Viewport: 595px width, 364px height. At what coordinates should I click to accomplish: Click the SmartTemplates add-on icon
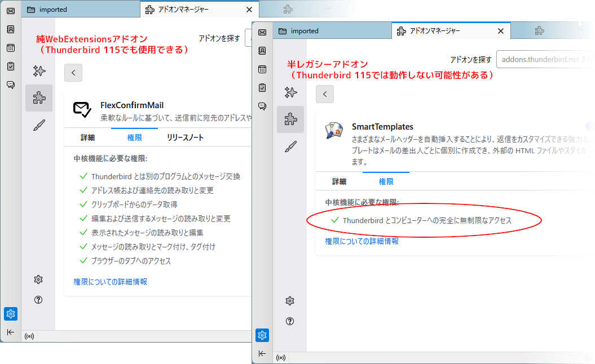(x=334, y=131)
